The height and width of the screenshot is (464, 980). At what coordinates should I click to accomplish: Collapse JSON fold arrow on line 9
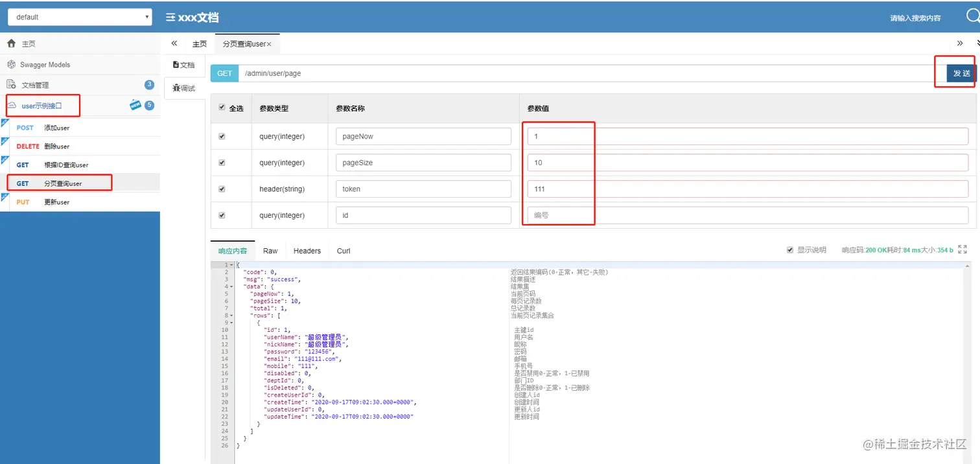point(232,323)
